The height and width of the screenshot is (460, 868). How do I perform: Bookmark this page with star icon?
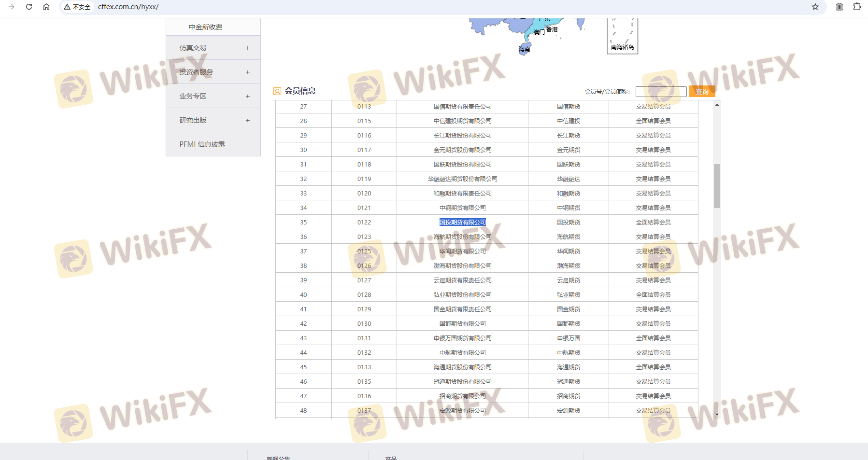click(x=815, y=7)
